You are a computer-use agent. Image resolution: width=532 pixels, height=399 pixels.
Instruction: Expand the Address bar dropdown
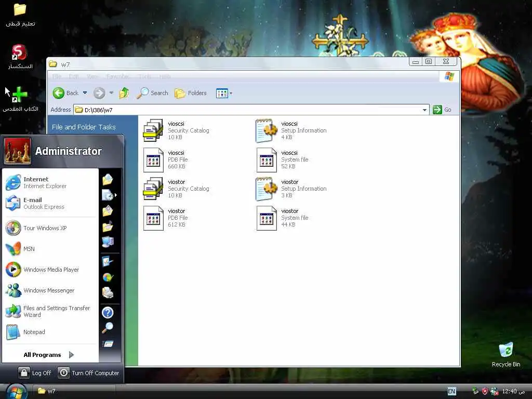click(424, 110)
